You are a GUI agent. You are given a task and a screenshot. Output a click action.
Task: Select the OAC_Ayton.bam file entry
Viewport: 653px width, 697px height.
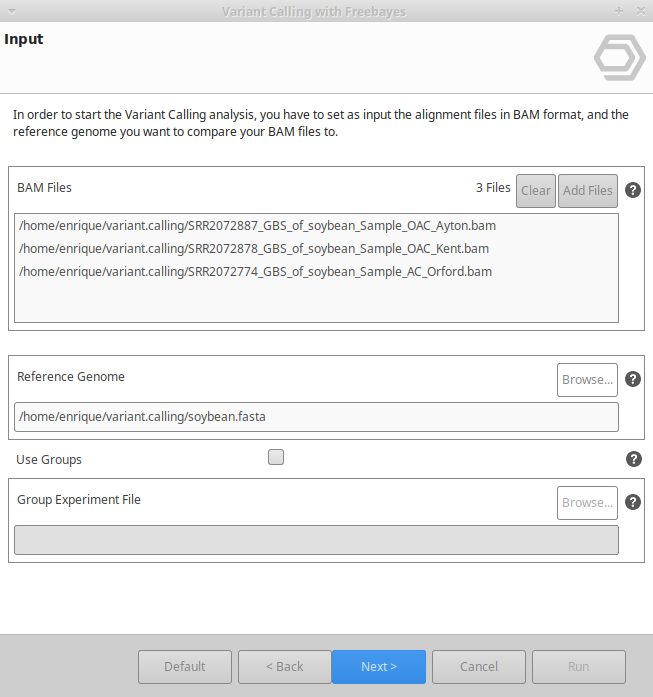point(257,225)
